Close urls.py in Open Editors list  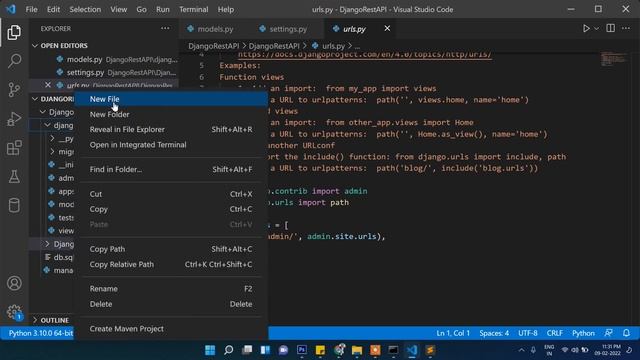[x=48, y=85]
